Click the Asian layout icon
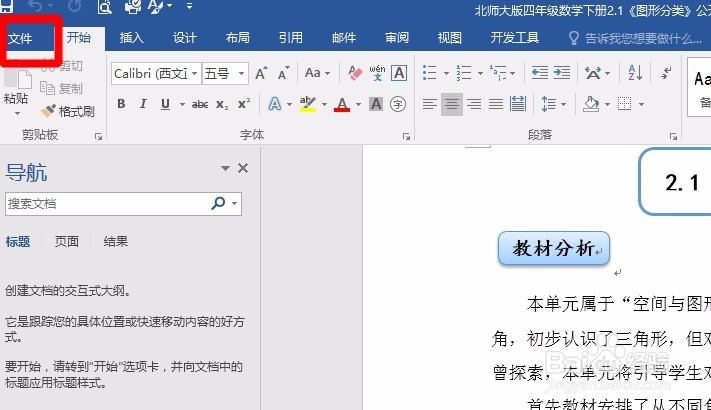 (593, 73)
